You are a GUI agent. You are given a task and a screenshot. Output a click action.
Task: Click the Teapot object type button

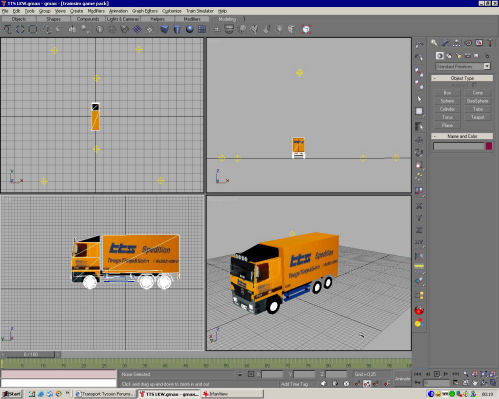pyautogui.click(x=477, y=117)
